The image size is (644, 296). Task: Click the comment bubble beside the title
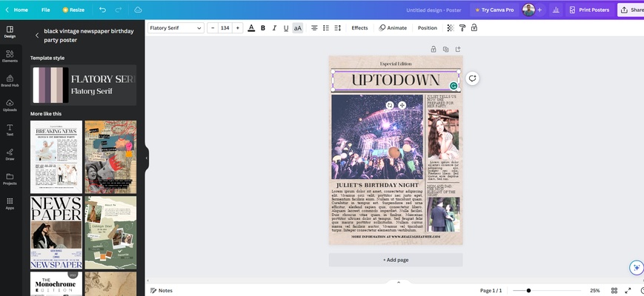[x=472, y=78]
